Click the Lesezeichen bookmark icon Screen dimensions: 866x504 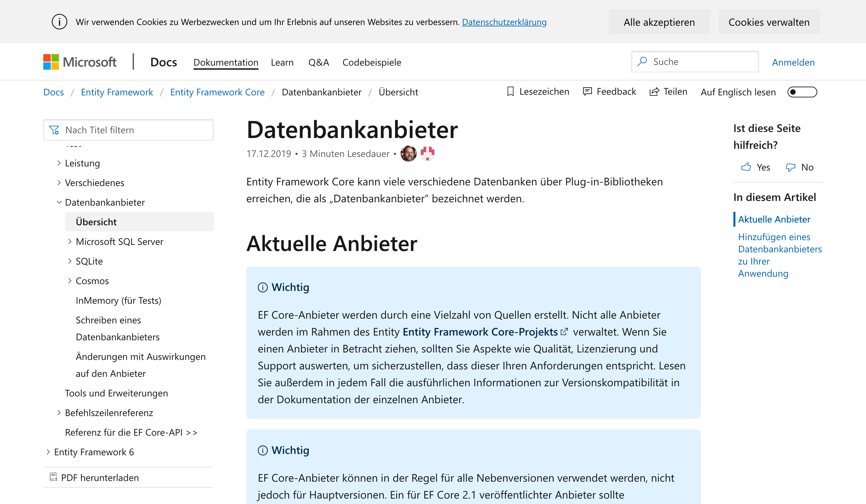[510, 91]
